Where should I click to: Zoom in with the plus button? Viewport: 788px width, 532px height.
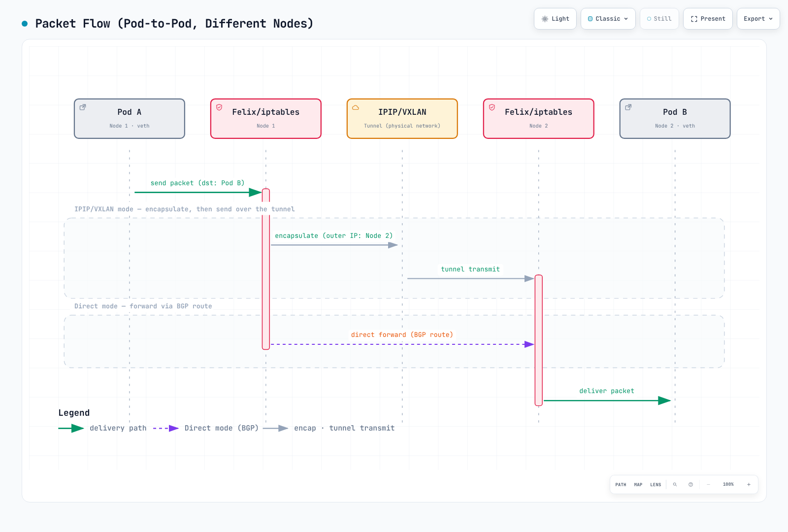[749, 485]
